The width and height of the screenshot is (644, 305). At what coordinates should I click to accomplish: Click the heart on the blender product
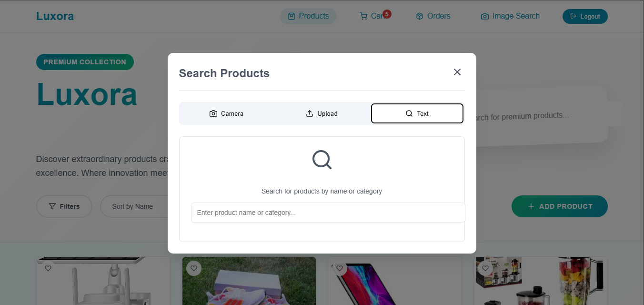pos(485,268)
